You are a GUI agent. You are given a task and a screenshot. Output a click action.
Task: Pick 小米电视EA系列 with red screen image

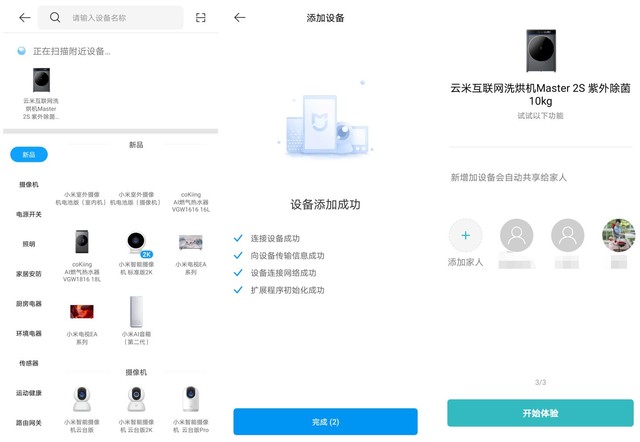tap(82, 312)
